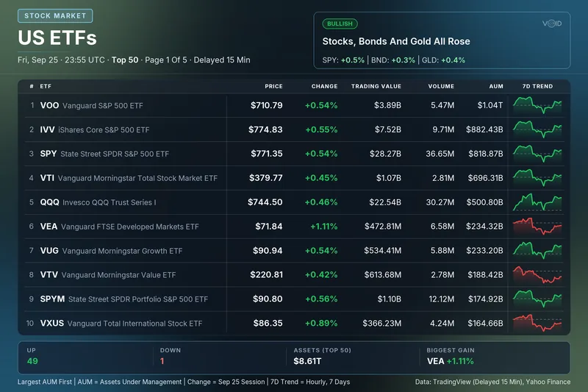588x392 pixels.
Task: Click the STOCK MARKET badge
Action: (x=55, y=15)
